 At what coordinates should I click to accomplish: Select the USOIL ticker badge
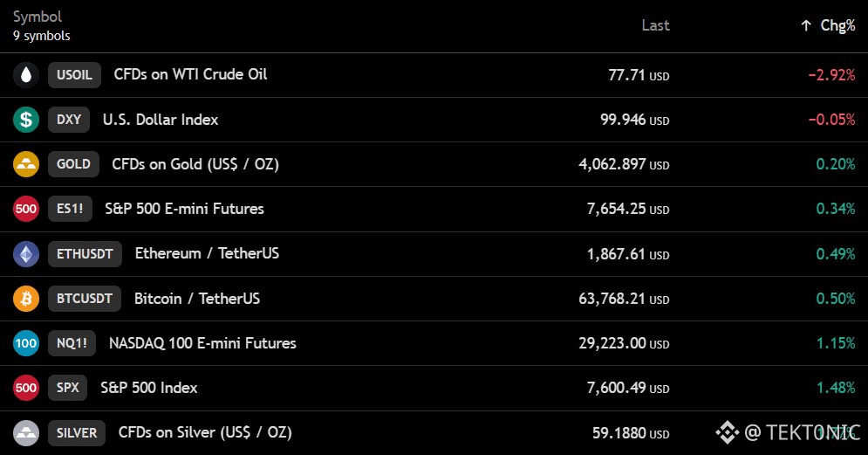point(74,75)
